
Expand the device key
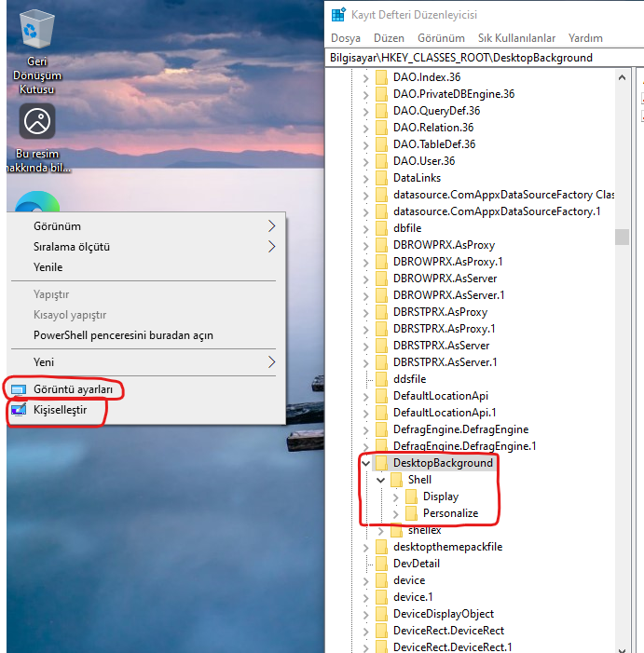pos(365,581)
